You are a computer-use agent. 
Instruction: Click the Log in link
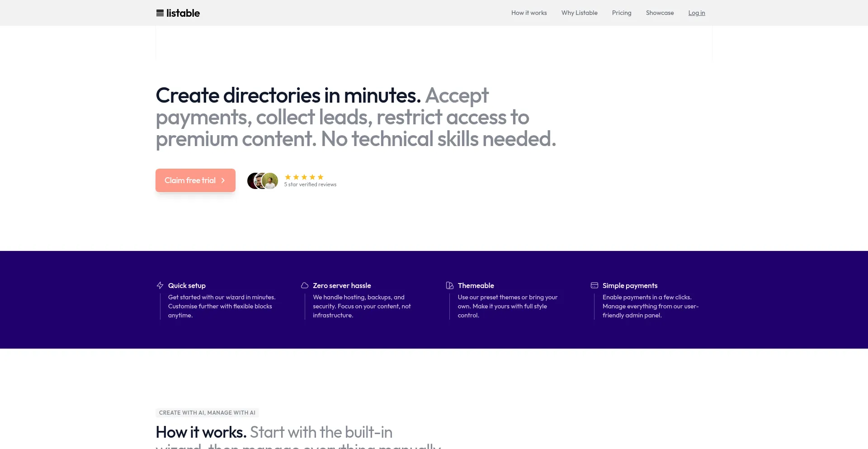point(697,13)
